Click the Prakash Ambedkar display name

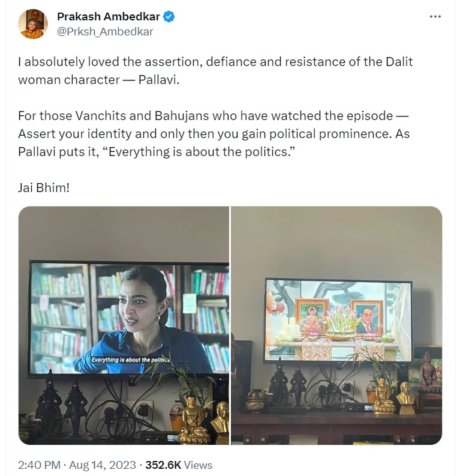109,17
